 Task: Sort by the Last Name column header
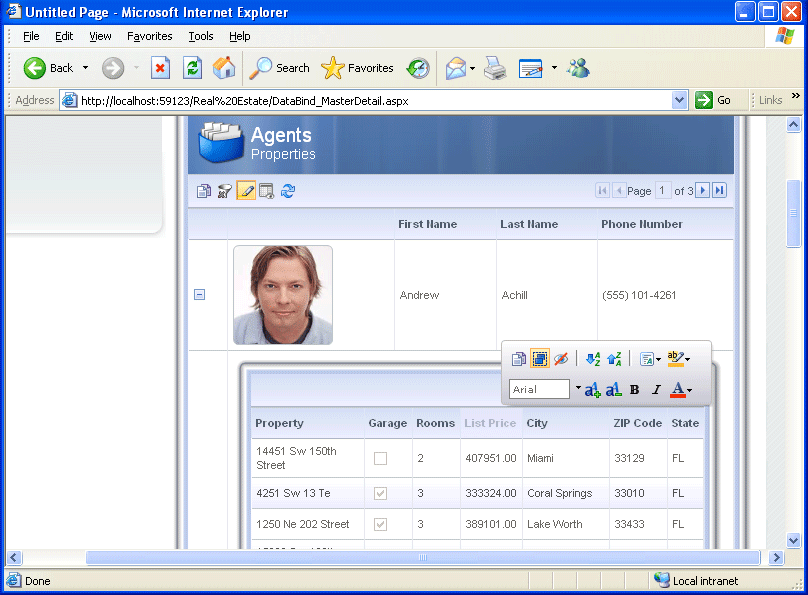[529, 224]
